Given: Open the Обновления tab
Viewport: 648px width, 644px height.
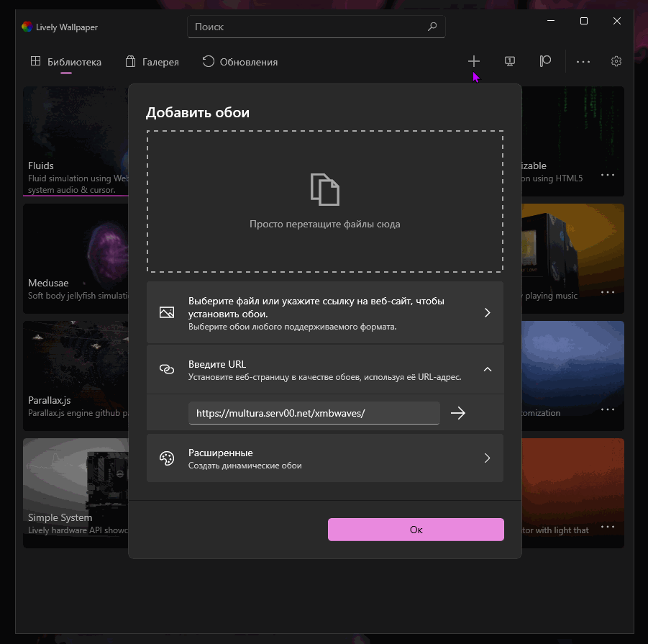Looking at the screenshot, I should 240,62.
